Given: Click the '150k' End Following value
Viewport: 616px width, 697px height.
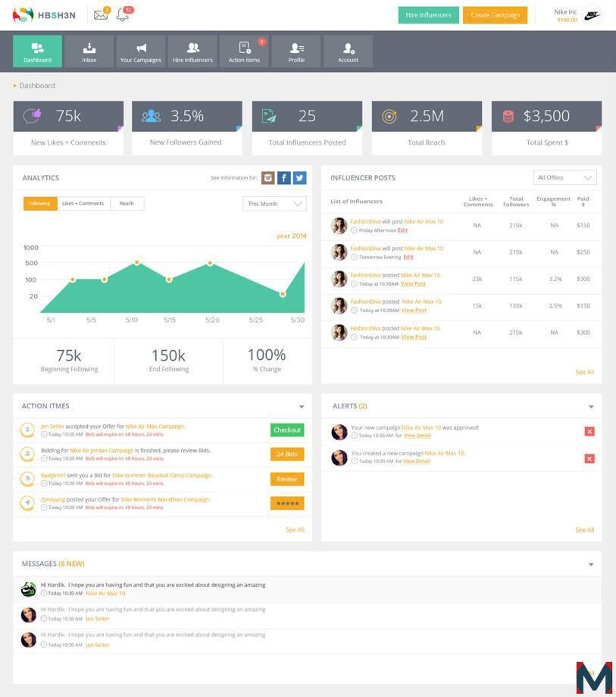Looking at the screenshot, I should coord(168,355).
